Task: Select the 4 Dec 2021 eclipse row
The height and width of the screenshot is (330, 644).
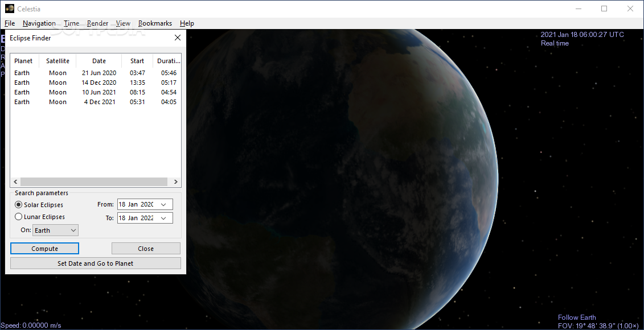Action: tap(95, 102)
